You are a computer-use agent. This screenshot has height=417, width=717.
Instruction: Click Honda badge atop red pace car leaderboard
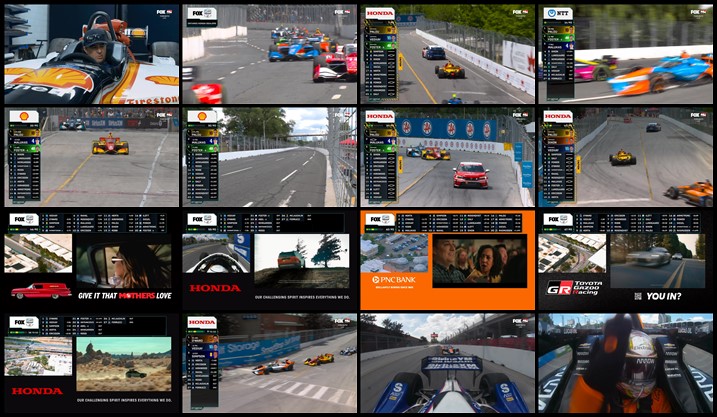pyautogui.click(x=380, y=116)
